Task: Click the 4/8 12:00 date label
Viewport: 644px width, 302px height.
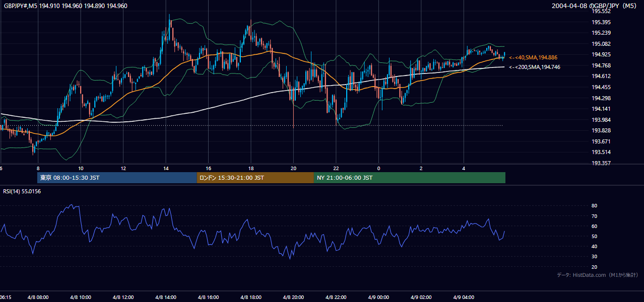Action: [123, 297]
